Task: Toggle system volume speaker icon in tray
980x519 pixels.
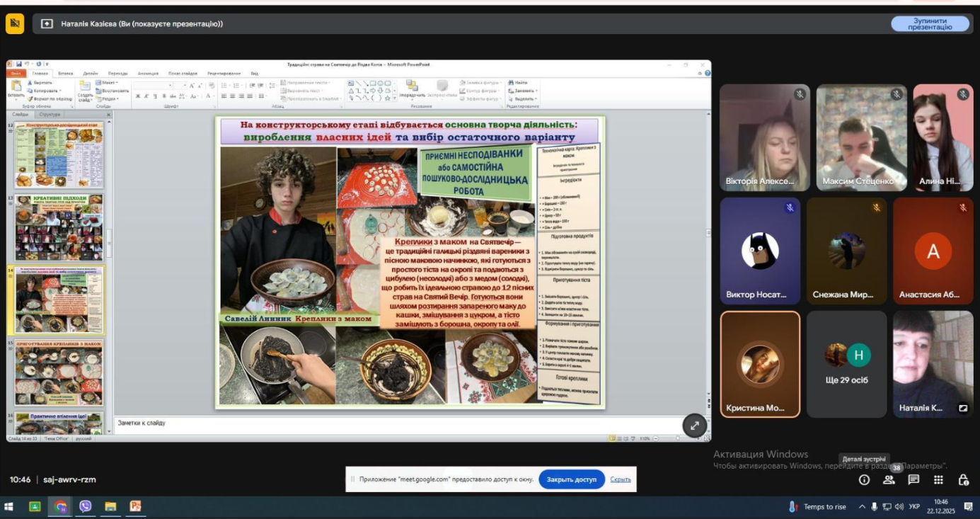Action: click(x=899, y=507)
